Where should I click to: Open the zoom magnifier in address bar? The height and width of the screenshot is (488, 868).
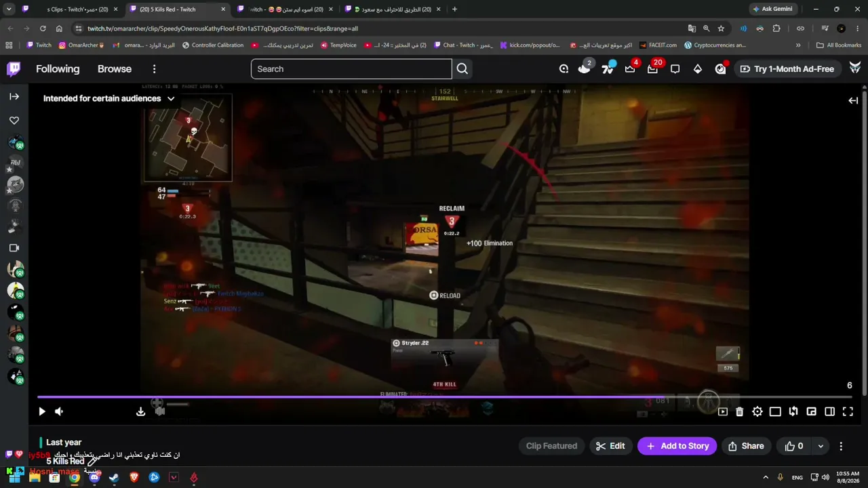tap(707, 28)
